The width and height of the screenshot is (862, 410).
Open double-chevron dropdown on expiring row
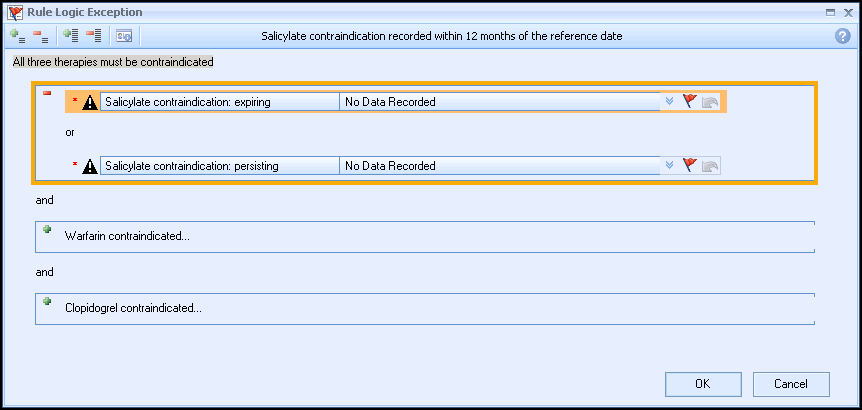[669, 101]
